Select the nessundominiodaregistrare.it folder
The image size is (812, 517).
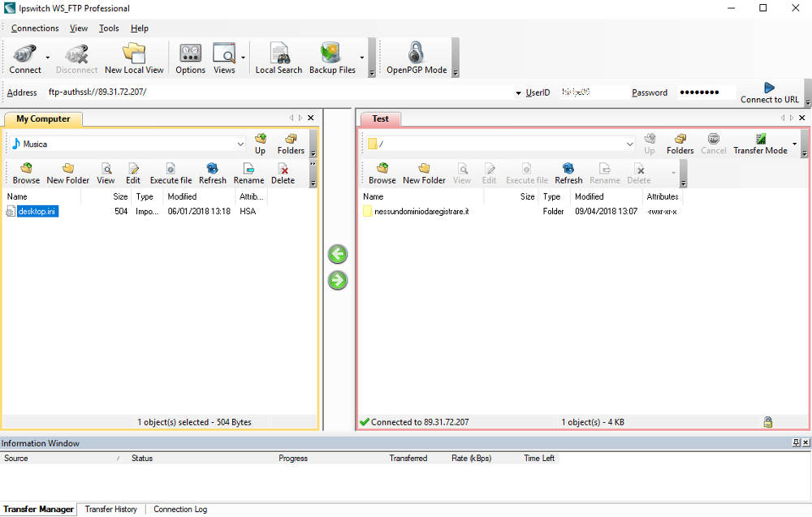[x=421, y=211]
